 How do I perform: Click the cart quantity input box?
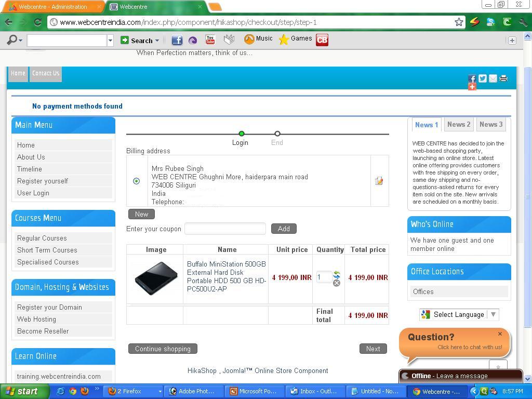coord(324,277)
